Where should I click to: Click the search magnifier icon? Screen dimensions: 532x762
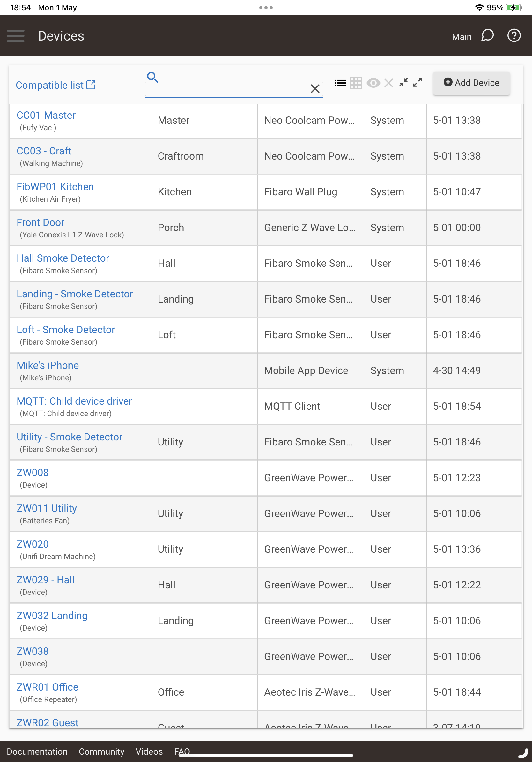[x=152, y=77]
